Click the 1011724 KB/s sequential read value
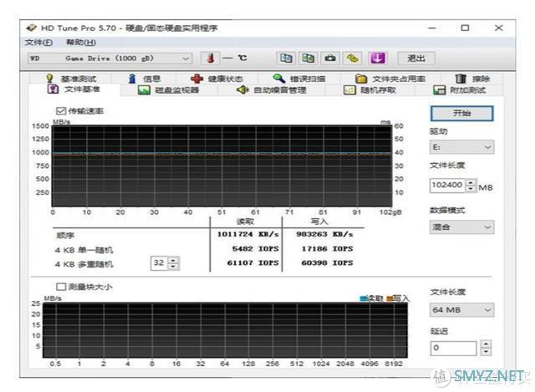 pyautogui.click(x=248, y=234)
